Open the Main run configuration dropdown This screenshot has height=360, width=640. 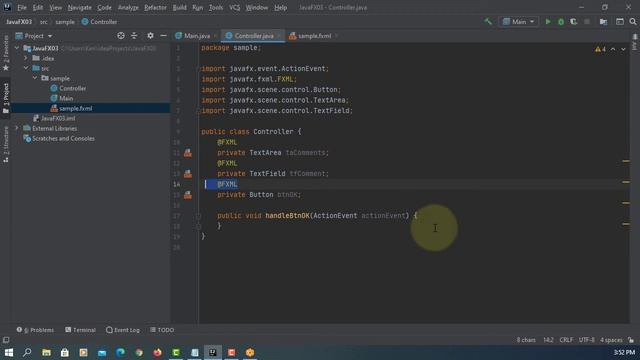(x=519, y=22)
